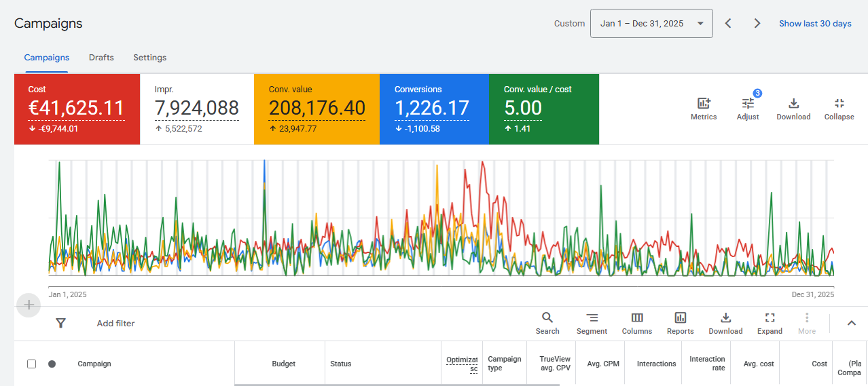
Task: Open Search in the table toolbar
Action: click(x=547, y=324)
